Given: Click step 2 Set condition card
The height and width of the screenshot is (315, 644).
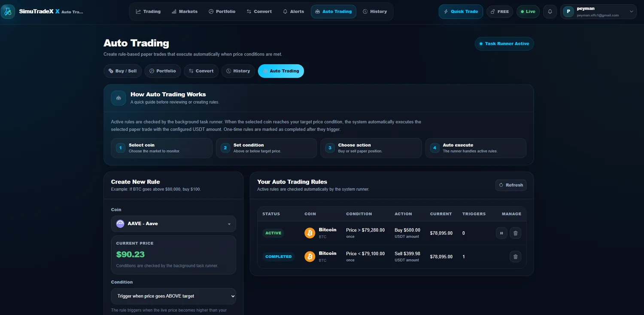Looking at the screenshot, I should pyautogui.click(x=266, y=148).
